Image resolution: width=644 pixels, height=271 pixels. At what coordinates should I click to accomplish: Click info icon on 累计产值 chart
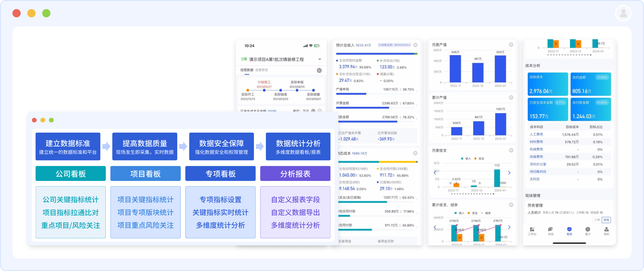pyautogui.click(x=511, y=97)
